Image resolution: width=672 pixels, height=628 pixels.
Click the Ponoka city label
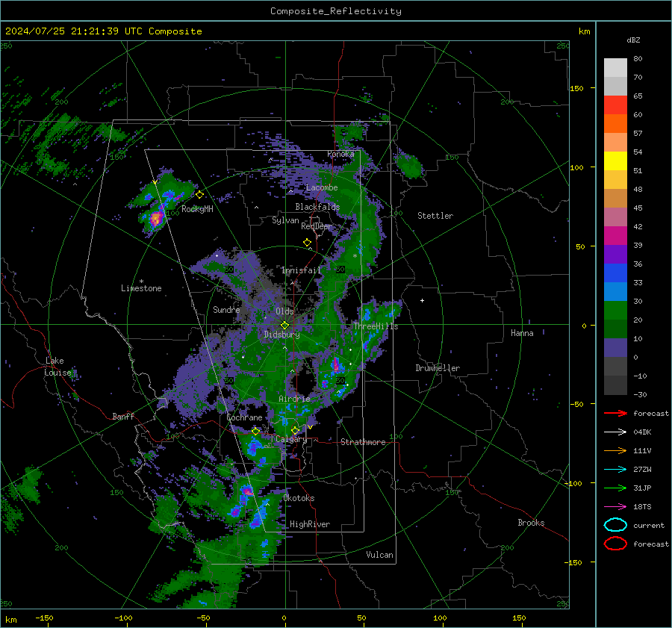(340, 154)
